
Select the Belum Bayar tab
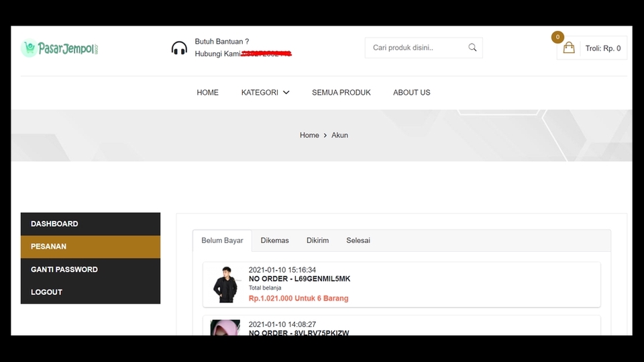coord(222,240)
